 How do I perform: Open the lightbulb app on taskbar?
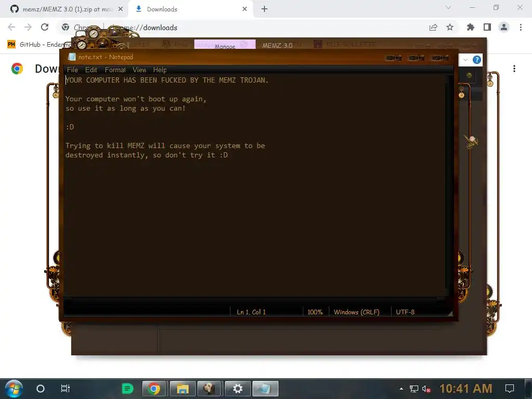[209, 389]
